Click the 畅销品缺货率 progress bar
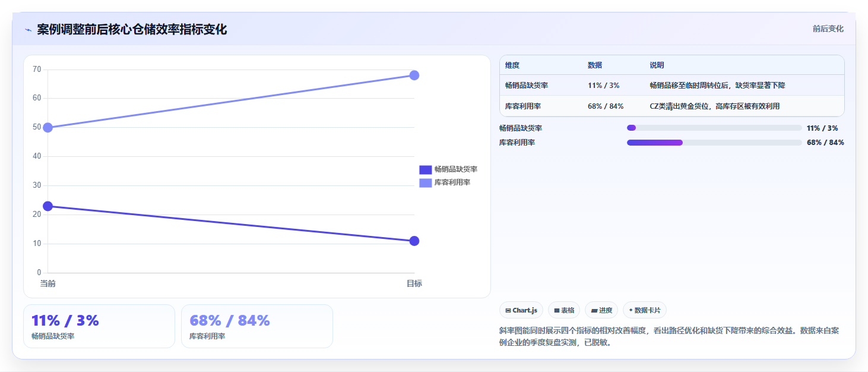The width and height of the screenshot is (868, 372). click(x=714, y=128)
